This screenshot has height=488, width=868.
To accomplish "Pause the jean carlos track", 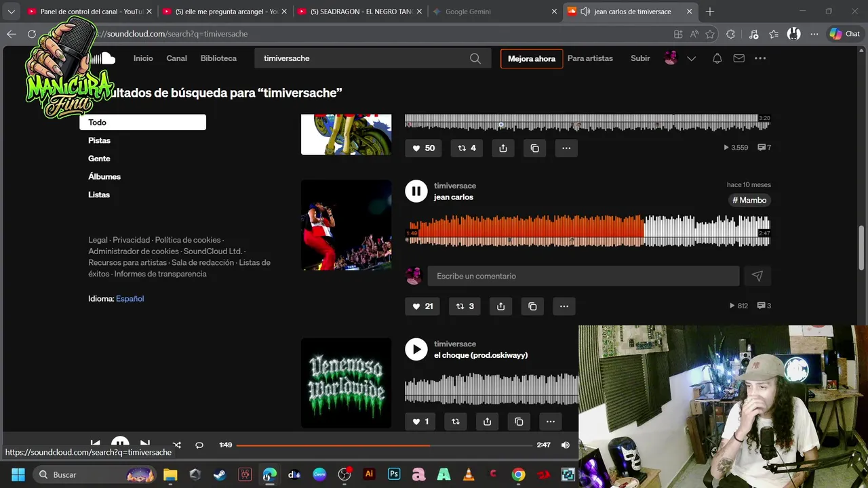I will point(416,191).
